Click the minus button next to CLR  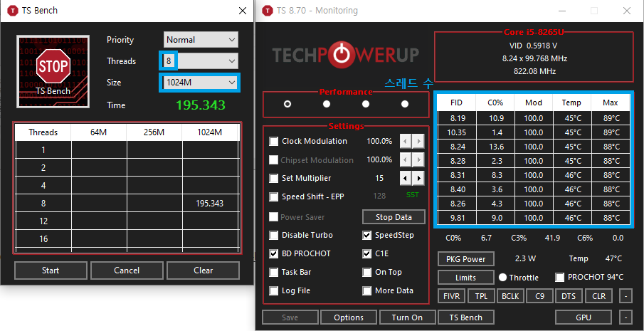[x=625, y=295]
